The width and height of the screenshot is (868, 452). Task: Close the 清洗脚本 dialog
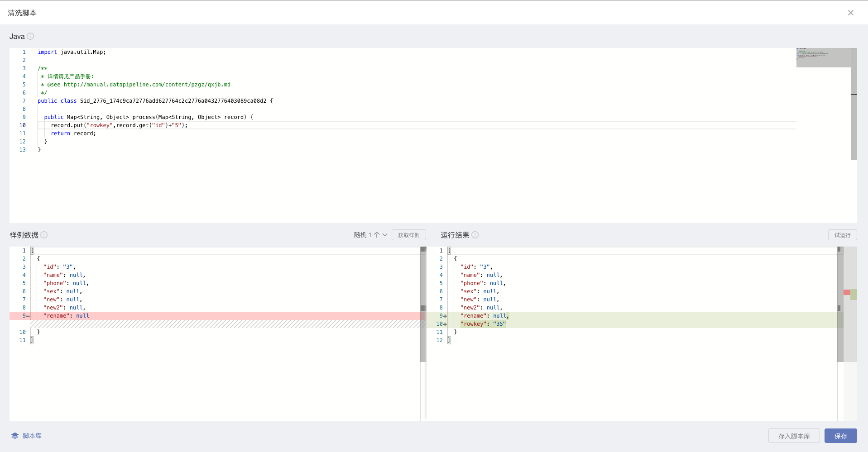[850, 13]
